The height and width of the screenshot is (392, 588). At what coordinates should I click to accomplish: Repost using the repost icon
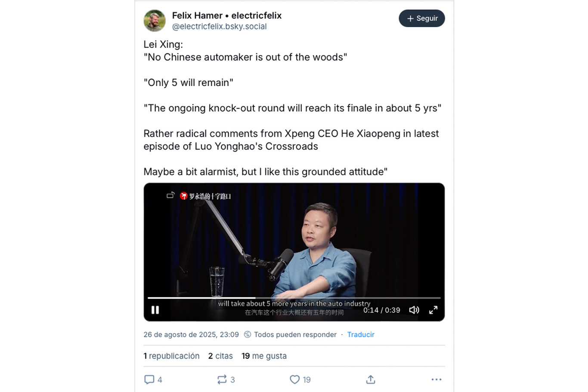222,380
